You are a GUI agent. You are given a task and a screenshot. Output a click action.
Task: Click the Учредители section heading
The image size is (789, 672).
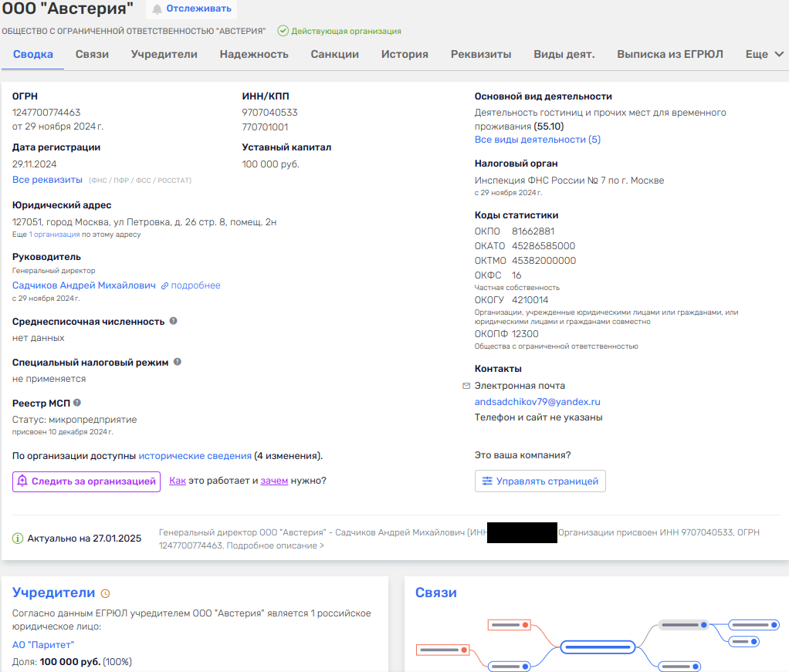click(x=54, y=593)
